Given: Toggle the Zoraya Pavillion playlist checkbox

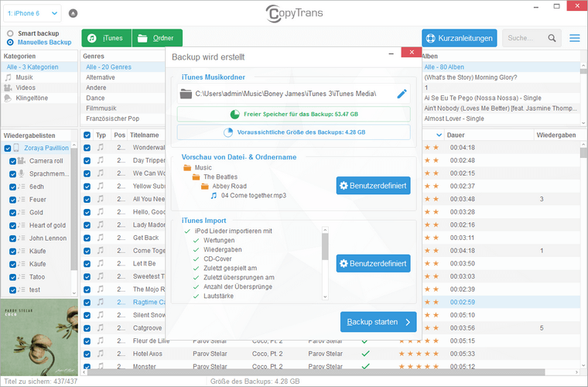Looking at the screenshot, I should [7, 149].
